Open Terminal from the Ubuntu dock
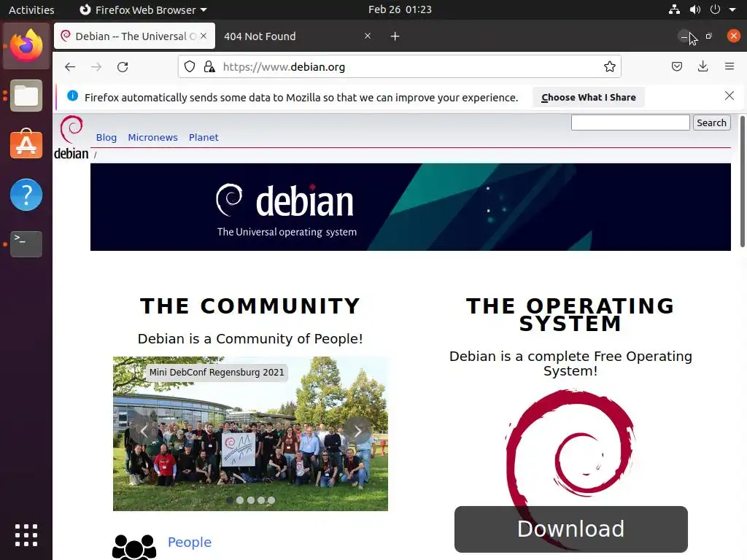 [x=26, y=244]
